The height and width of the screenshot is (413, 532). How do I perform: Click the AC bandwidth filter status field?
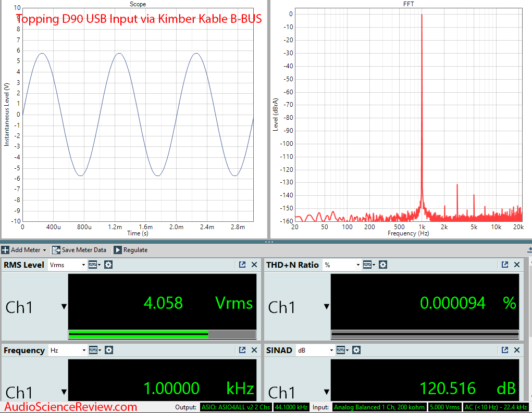click(496, 407)
